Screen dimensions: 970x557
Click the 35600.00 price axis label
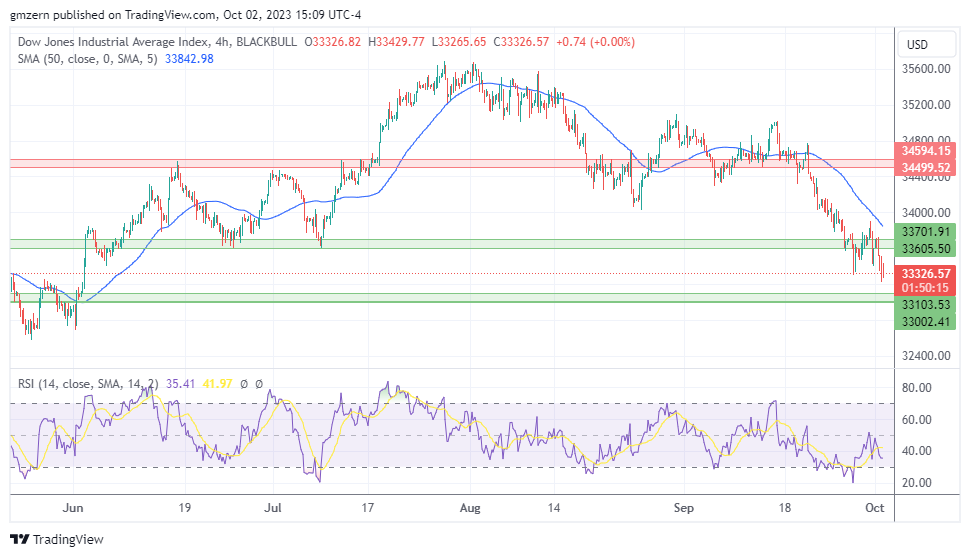coord(926,69)
